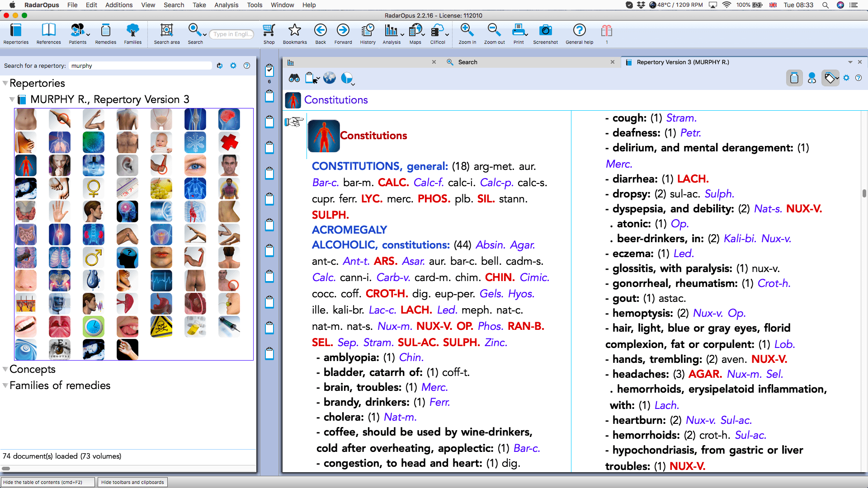Open the Families toolbar icon
The width and height of the screenshot is (868, 488).
[132, 34]
